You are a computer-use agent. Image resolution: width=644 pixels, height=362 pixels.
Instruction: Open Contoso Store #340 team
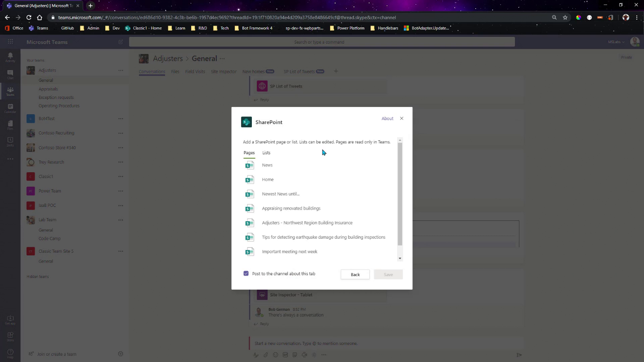pos(57,147)
